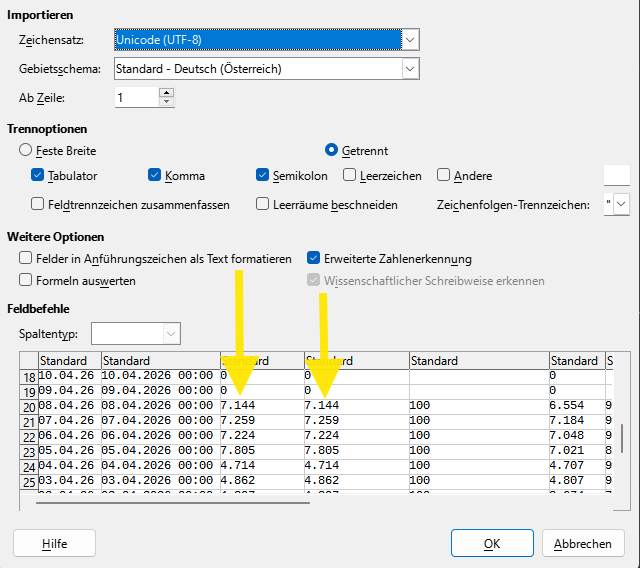Open the Zeichensatz dropdown
The image size is (640, 568).
409,40
